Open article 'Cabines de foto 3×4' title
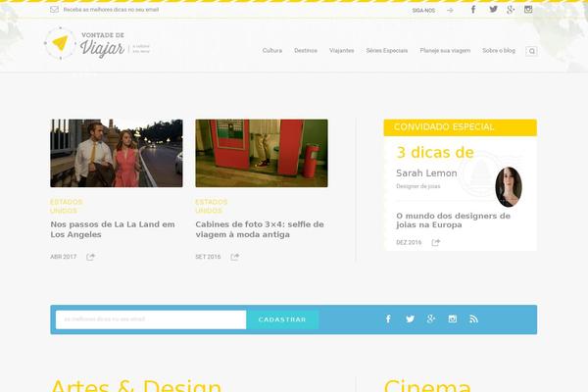The image size is (588, 392). [x=260, y=229]
